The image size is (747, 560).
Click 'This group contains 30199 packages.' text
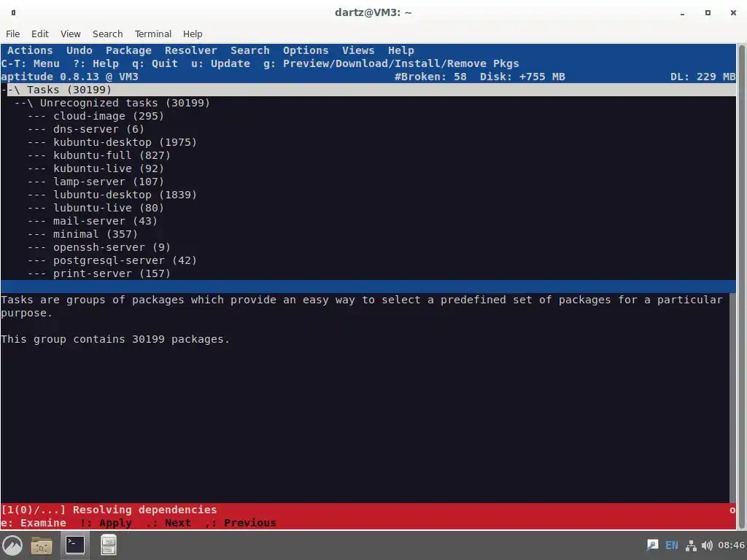click(115, 339)
